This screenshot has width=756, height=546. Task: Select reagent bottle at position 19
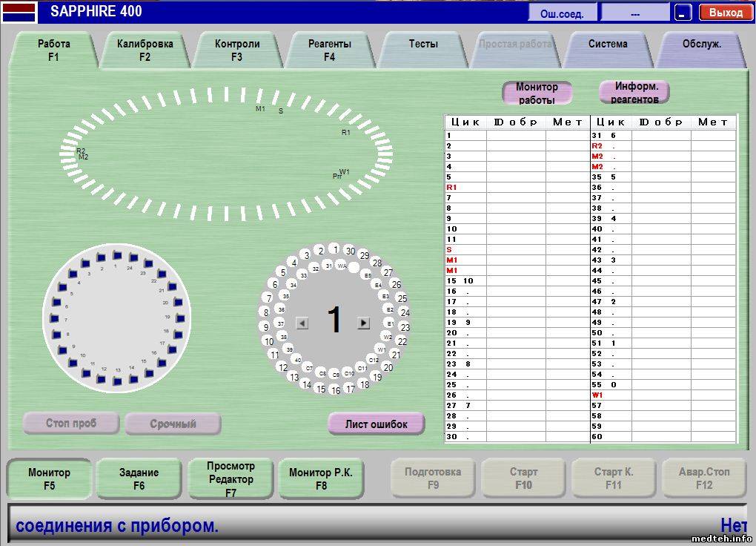[179, 318]
